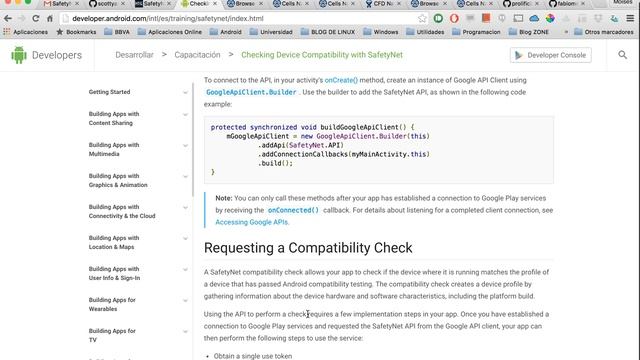This screenshot has width=640, height=360.
Task: Close the active Checking tab
Action: [215, 4]
